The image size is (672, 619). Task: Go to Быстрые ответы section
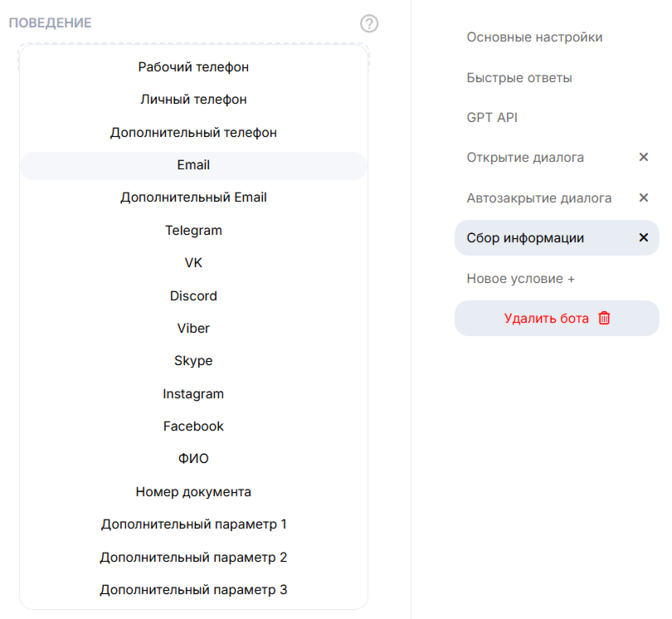[519, 78]
